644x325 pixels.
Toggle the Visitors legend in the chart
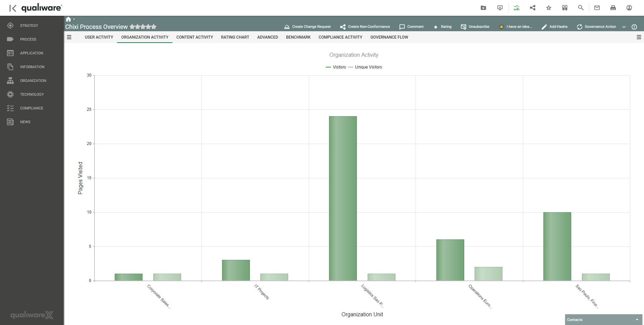[336, 67]
